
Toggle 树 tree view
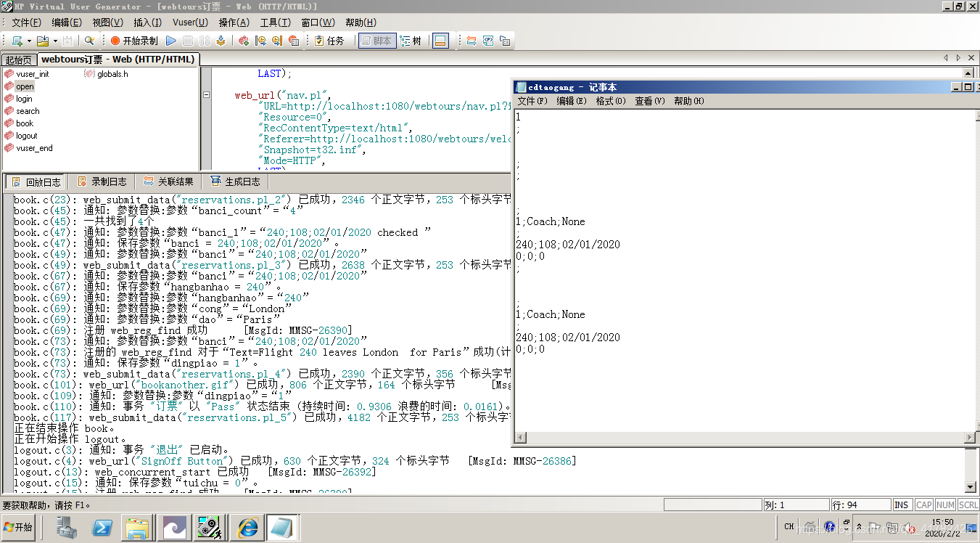point(411,41)
